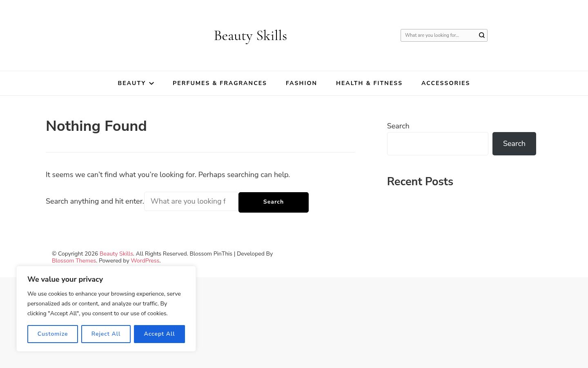
Task: Click Customize in cookie banner
Action: coord(53,334)
